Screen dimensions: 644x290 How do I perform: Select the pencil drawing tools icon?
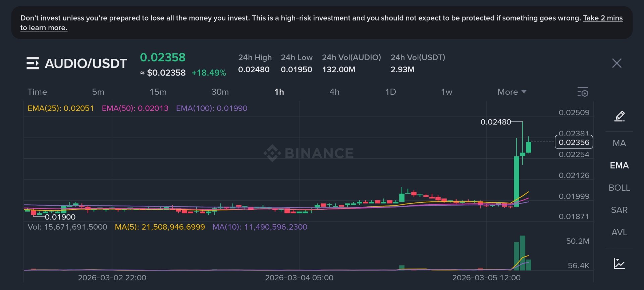click(x=619, y=116)
